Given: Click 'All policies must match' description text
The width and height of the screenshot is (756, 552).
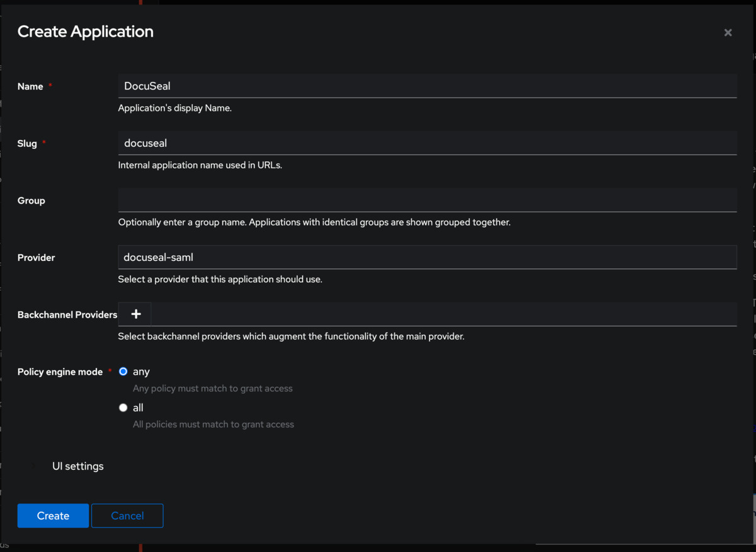Looking at the screenshot, I should [213, 425].
